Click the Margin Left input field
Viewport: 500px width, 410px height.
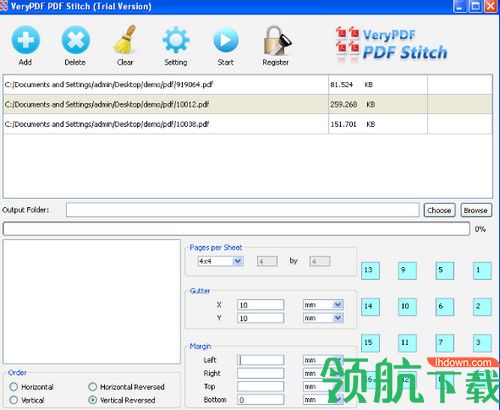coord(260,360)
